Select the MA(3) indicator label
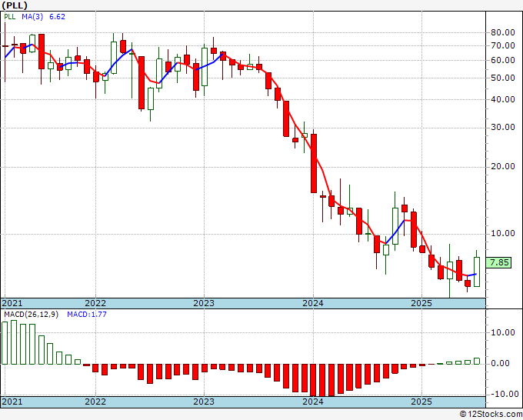The width and height of the screenshot is (523, 420). [32, 17]
